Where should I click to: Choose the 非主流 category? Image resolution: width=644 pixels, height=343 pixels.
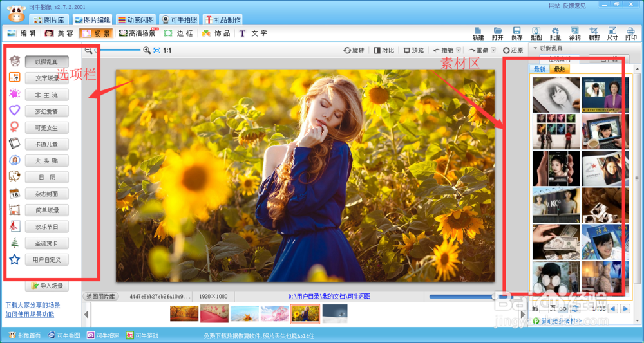click(x=47, y=95)
